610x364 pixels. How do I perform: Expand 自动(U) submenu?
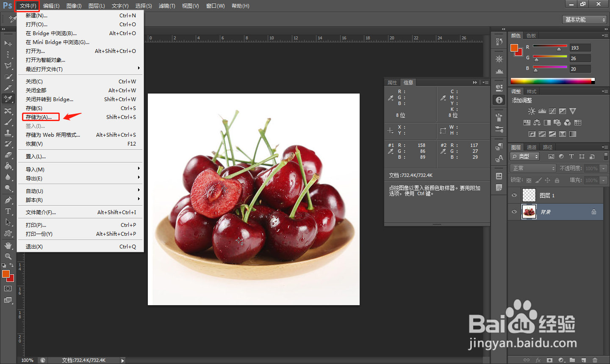tap(80, 191)
